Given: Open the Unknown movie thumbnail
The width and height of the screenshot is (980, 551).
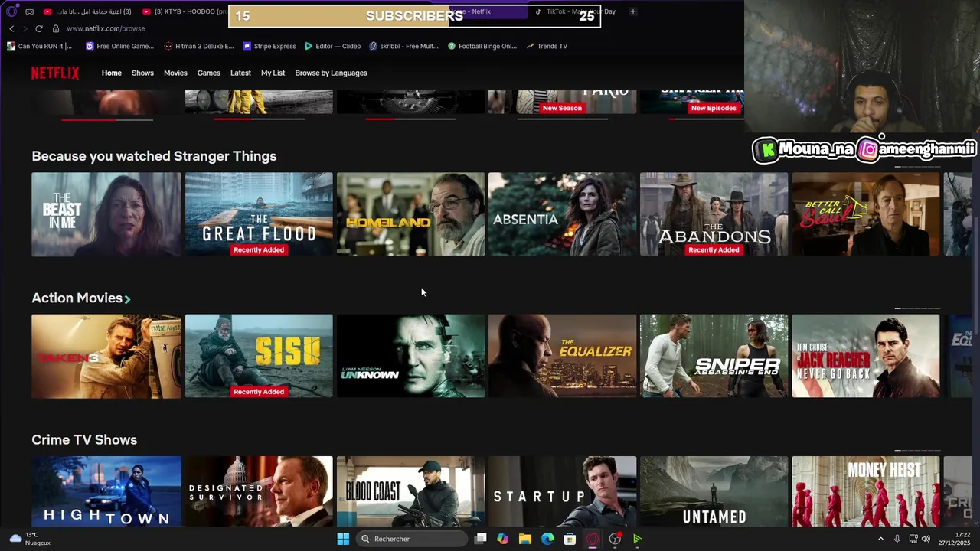Looking at the screenshot, I should (x=410, y=356).
